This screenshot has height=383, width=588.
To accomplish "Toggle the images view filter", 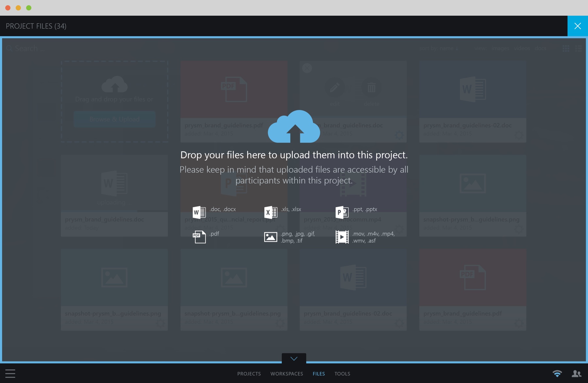I will point(500,48).
